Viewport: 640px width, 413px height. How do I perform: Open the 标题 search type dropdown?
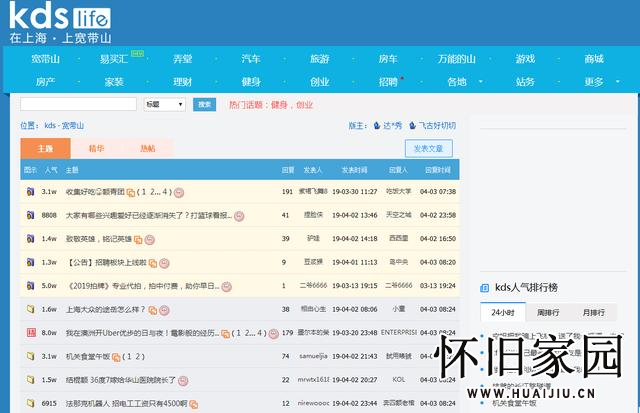pos(164,104)
